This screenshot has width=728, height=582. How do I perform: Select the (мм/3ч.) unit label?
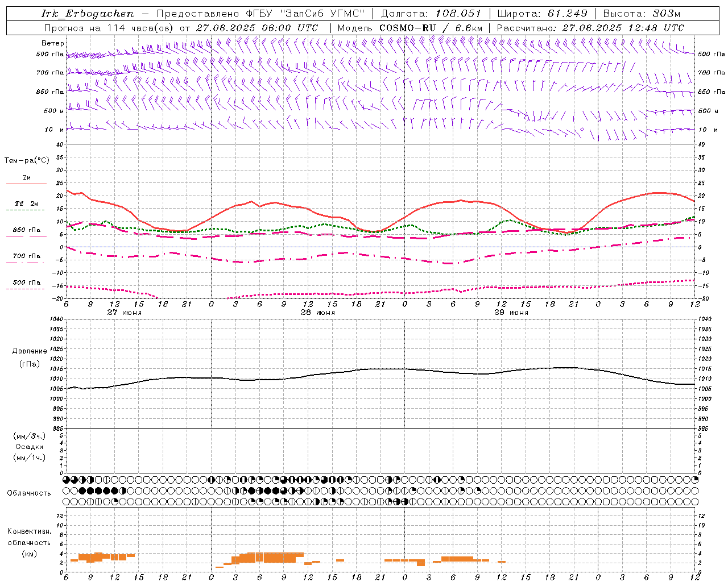[29, 436]
